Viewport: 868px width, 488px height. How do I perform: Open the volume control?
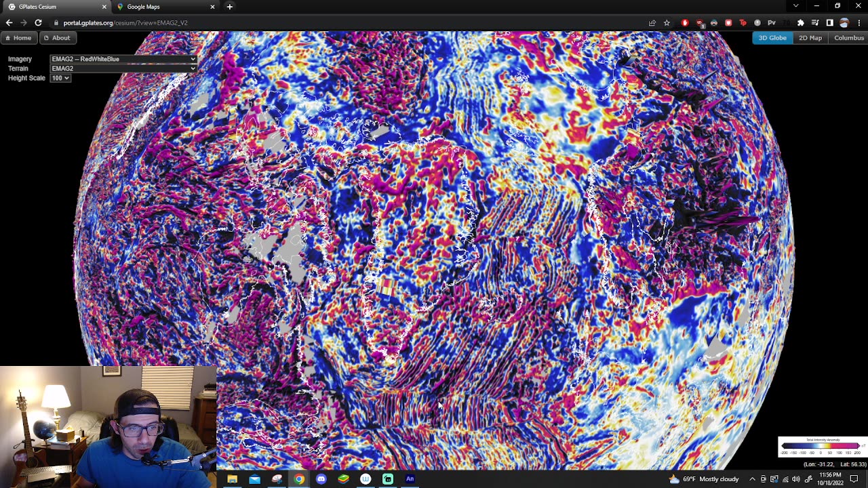[796, 479]
